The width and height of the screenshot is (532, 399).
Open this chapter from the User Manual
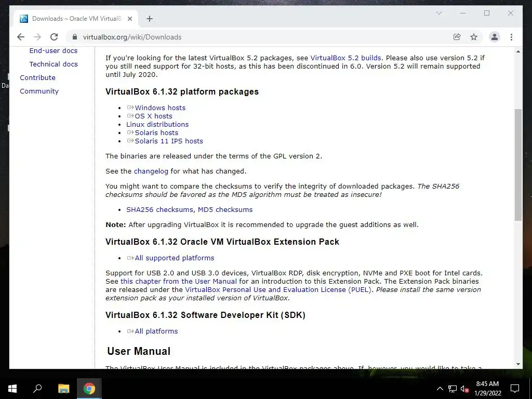[x=179, y=281]
